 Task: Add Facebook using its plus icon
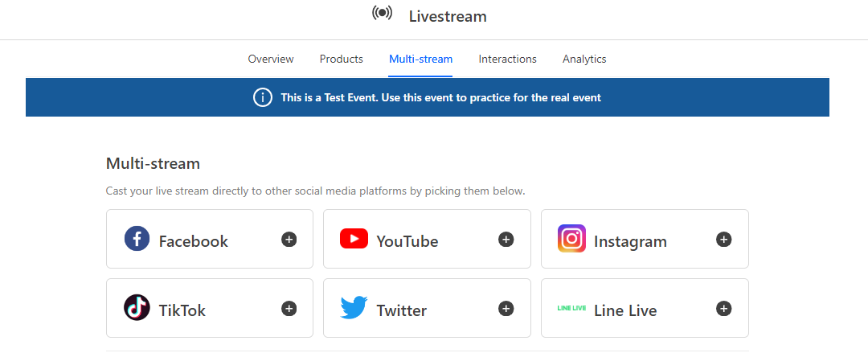(x=289, y=240)
